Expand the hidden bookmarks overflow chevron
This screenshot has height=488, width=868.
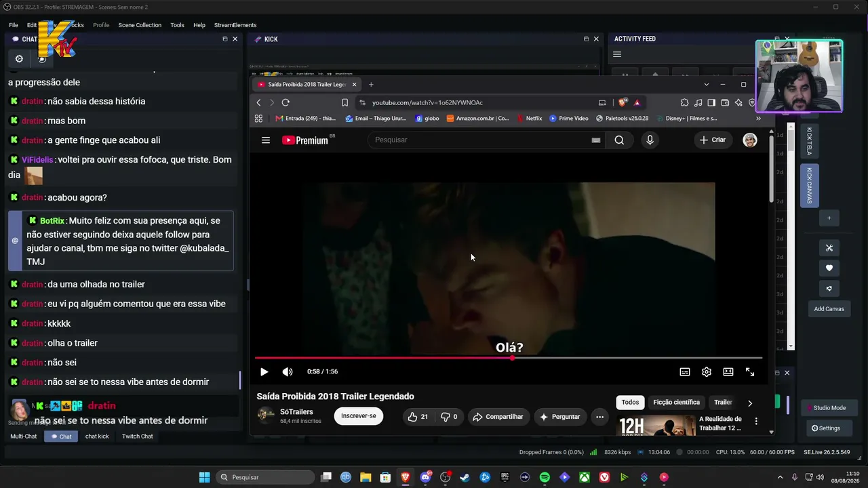[758, 118]
